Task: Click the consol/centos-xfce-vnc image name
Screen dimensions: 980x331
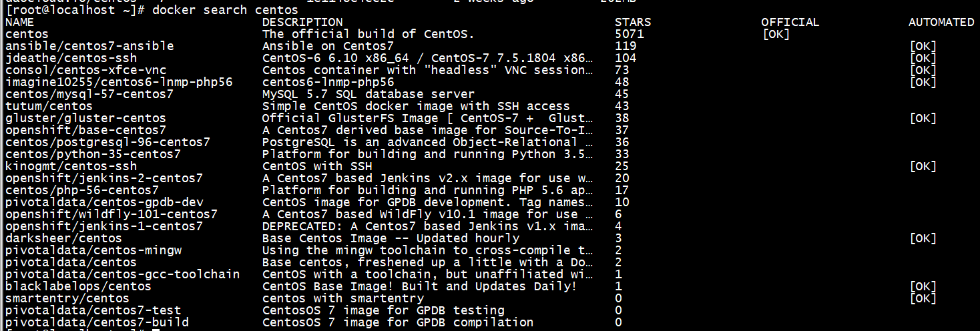Action: (85, 70)
